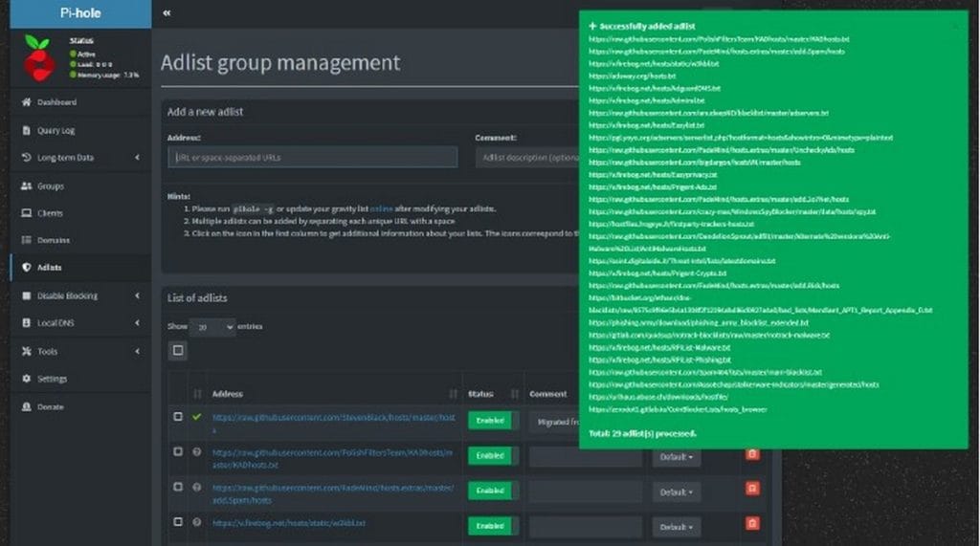Image resolution: width=980 pixels, height=546 pixels.
Task: Toggle Enabled switch for StevenBlack adlist
Action: tap(493, 421)
